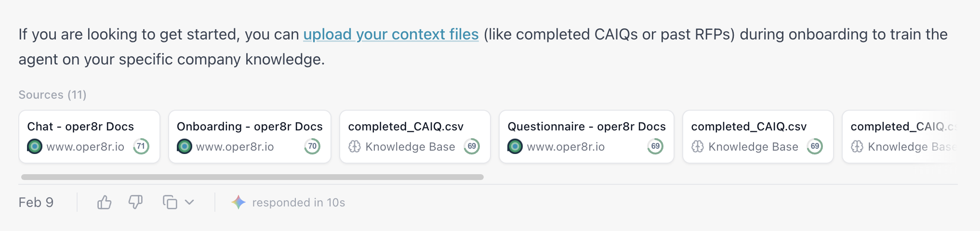Click the thumbs up icon
This screenshot has width=980, height=231.
point(104,203)
